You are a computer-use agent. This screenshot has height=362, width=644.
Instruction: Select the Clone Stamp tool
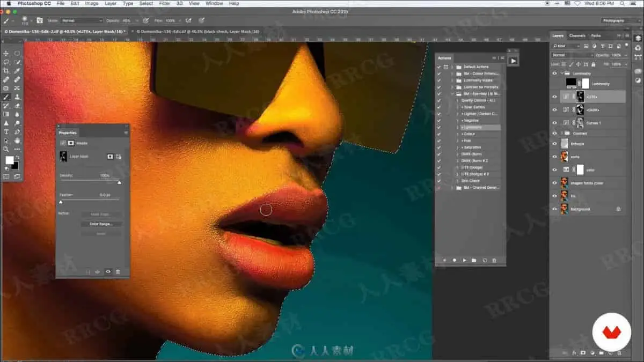[18, 97]
